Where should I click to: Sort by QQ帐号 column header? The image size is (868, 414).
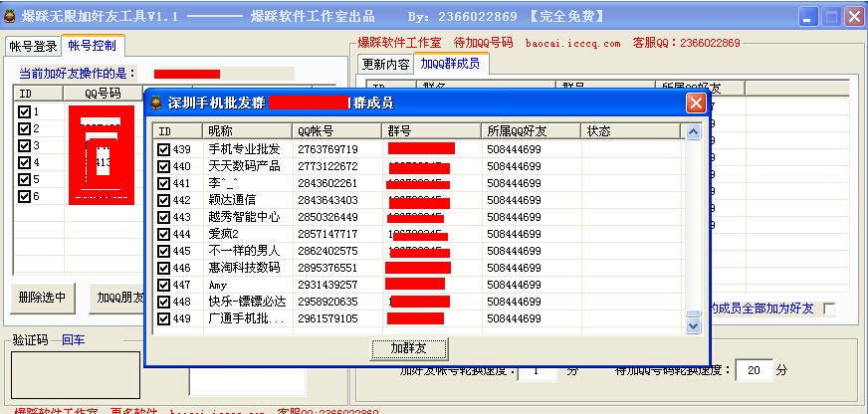click(x=337, y=131)
